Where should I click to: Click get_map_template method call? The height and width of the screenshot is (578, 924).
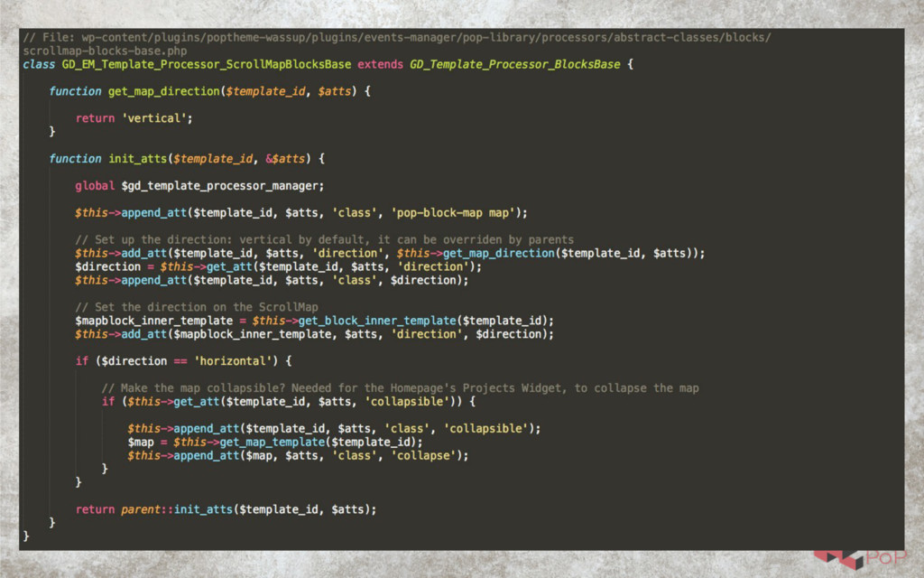tap(273, 443)
